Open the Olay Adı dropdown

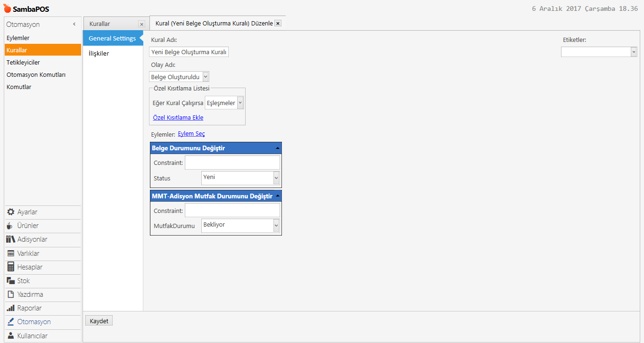(205, 77)
